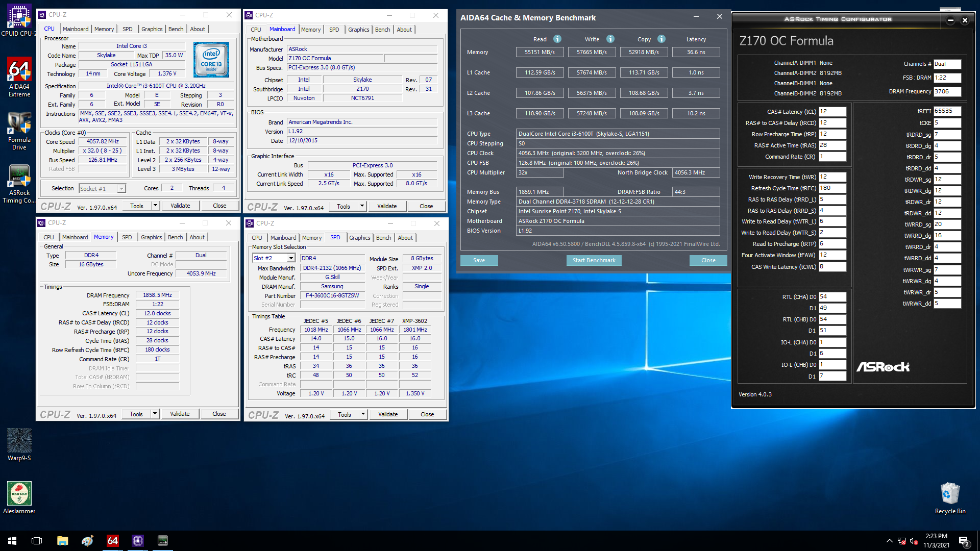Click the Memory Read 55151 MB/s value

[540, 52]
